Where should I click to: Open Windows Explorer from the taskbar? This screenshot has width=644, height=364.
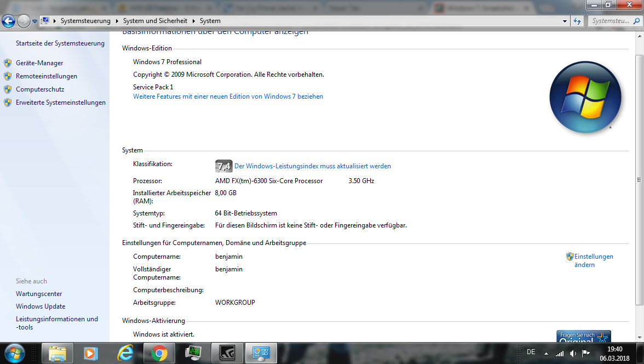[x=58, y=353]
